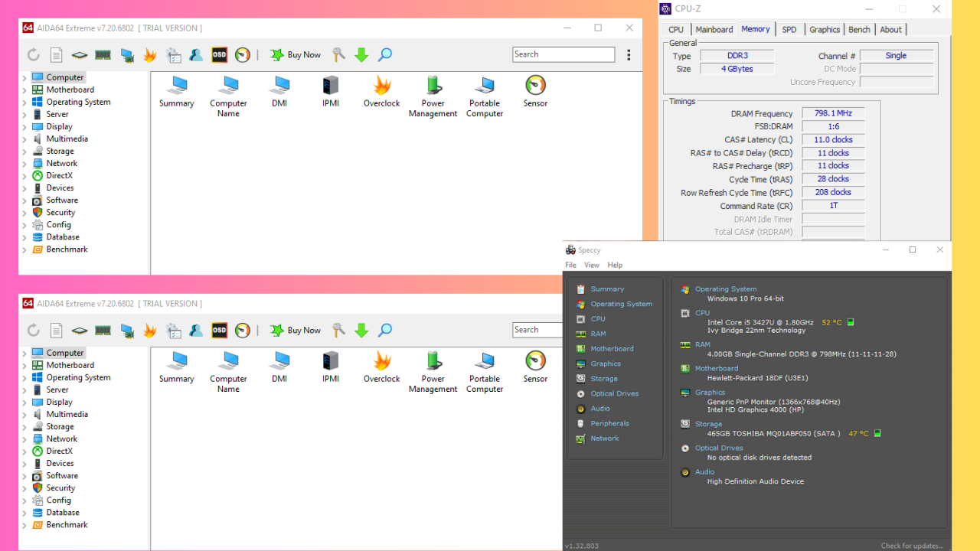Click Search field in bottom AIDA64 window

coord(537,330)
